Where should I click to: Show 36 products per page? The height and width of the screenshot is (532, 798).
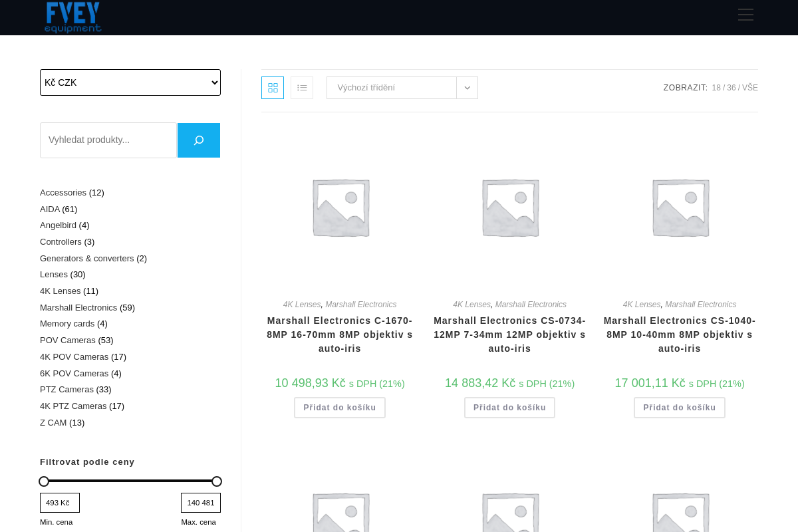[731, 88]
